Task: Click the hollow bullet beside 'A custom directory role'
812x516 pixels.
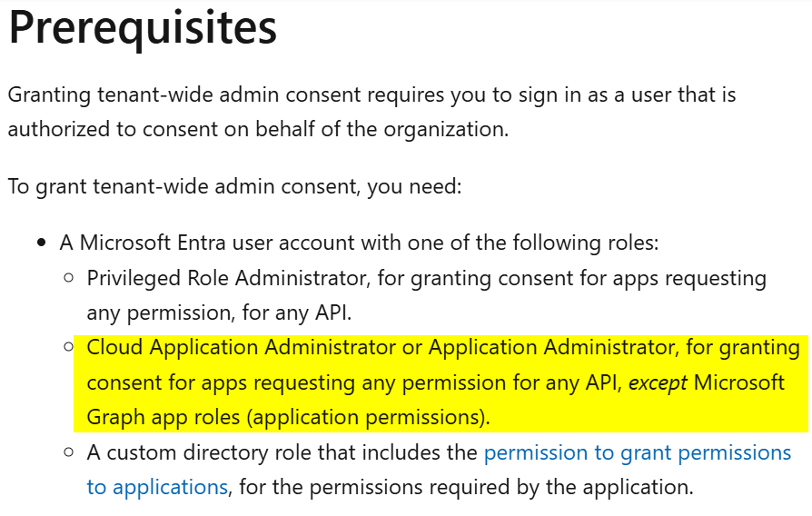Action: pos(69,452)
